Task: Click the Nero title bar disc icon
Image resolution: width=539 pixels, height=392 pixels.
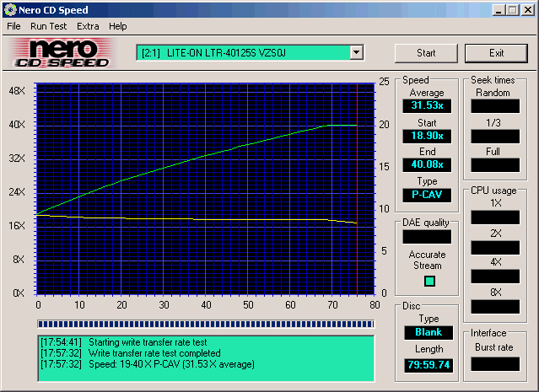Action: click(10, 10)
